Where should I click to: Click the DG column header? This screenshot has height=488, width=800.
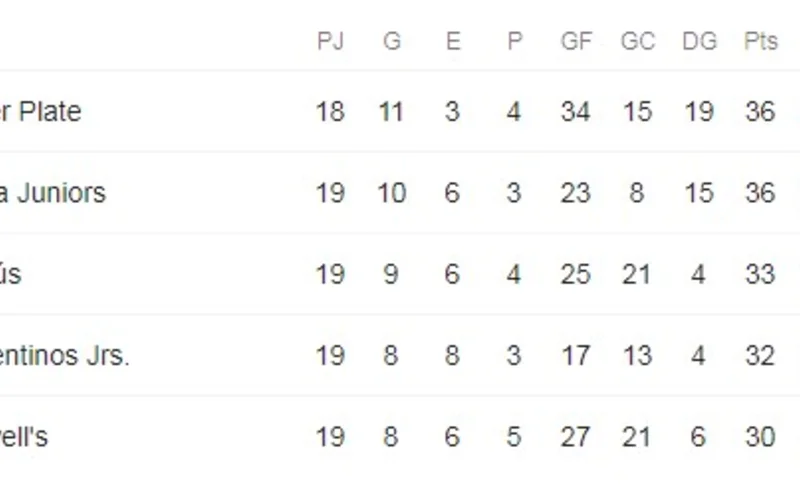click(699, 41)
